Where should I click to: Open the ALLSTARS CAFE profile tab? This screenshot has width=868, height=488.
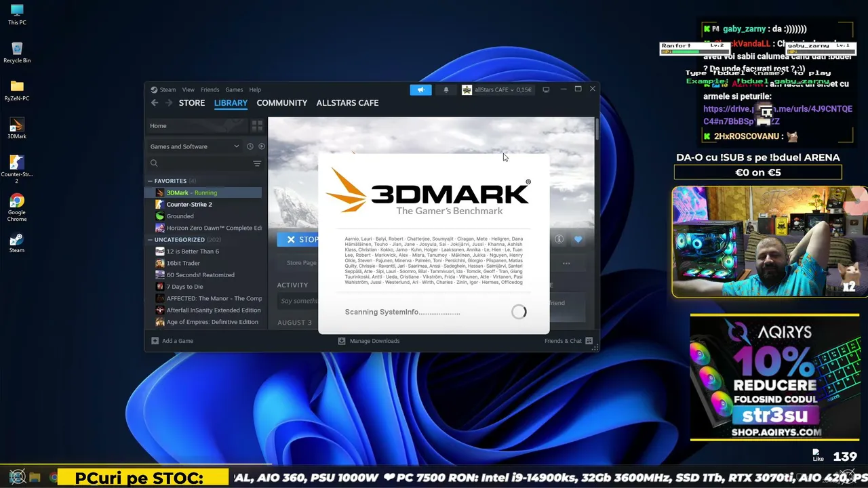tap(347, 103)
